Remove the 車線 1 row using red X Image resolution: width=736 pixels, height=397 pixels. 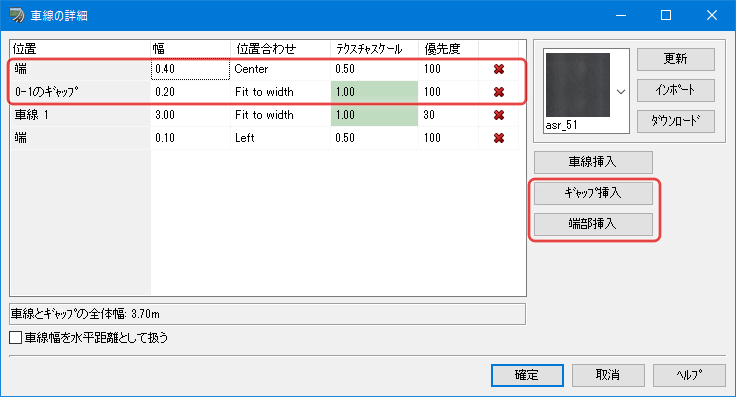point(499,115)
